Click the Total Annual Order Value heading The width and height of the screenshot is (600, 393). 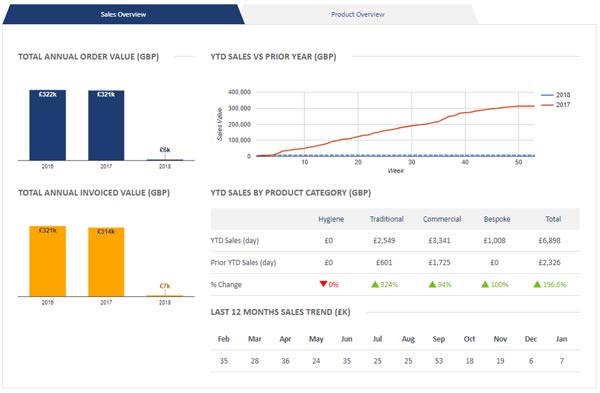tap(88, 57)
